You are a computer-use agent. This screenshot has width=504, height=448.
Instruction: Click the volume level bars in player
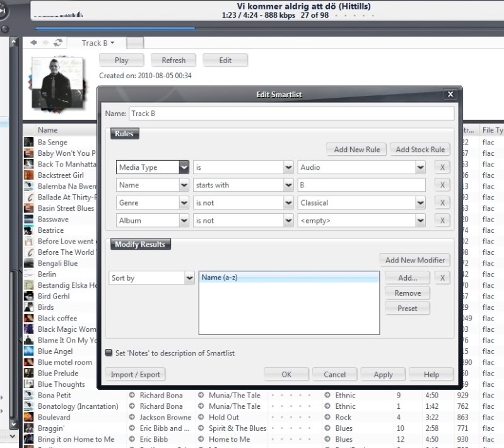(x=58, y=15)
